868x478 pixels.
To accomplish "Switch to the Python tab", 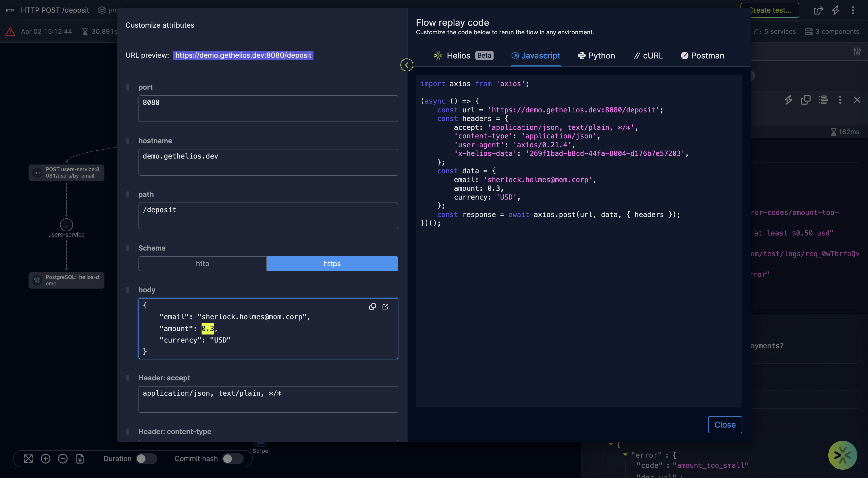I will click(x=596, y=56).
